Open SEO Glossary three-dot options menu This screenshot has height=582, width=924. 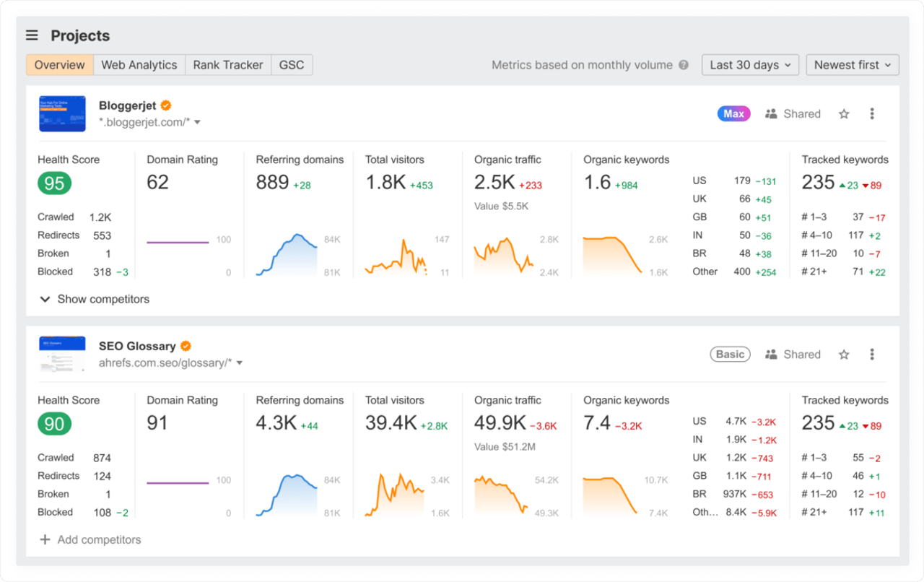coord(872,355)
